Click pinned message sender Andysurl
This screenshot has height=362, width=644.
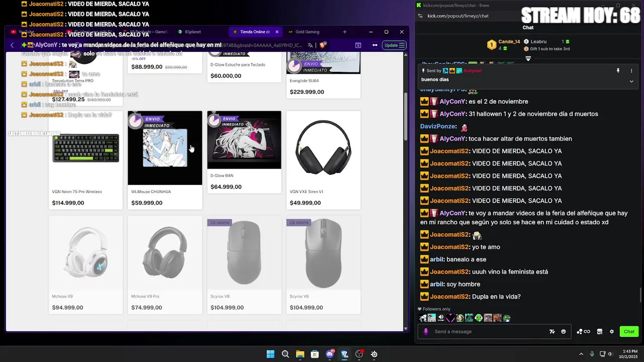[x=473, y=71]
